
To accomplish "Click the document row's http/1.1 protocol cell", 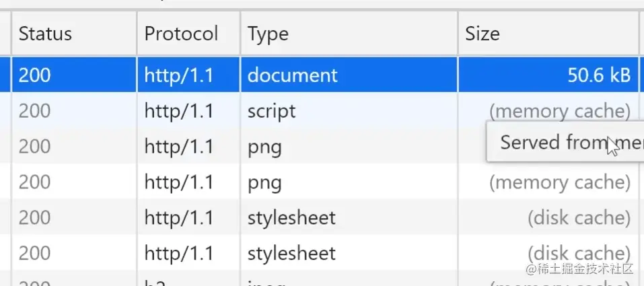I will tap(178, 75).
